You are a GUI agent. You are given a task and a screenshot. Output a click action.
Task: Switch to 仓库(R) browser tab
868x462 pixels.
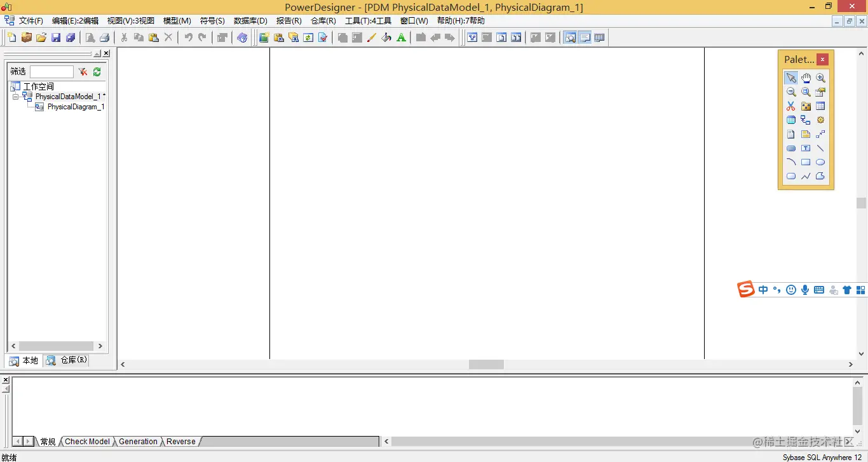[67, 360]
